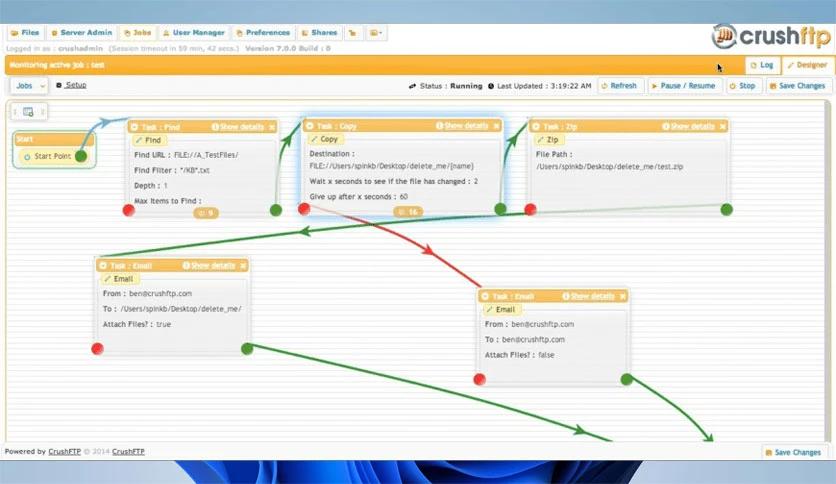
Task: Open the Shares tab
Action: click(x=319, y=33)
